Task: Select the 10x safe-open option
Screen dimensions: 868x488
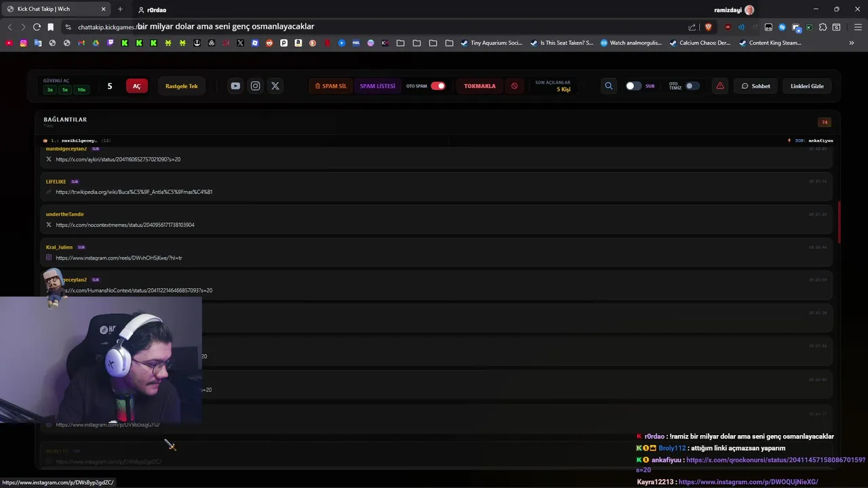Action: (x=81, y=89)
